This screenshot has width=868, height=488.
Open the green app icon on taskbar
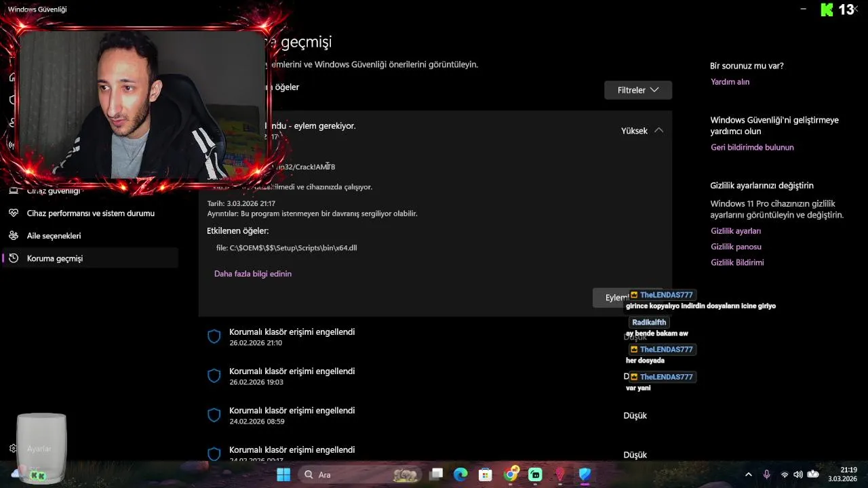(535, 474)
